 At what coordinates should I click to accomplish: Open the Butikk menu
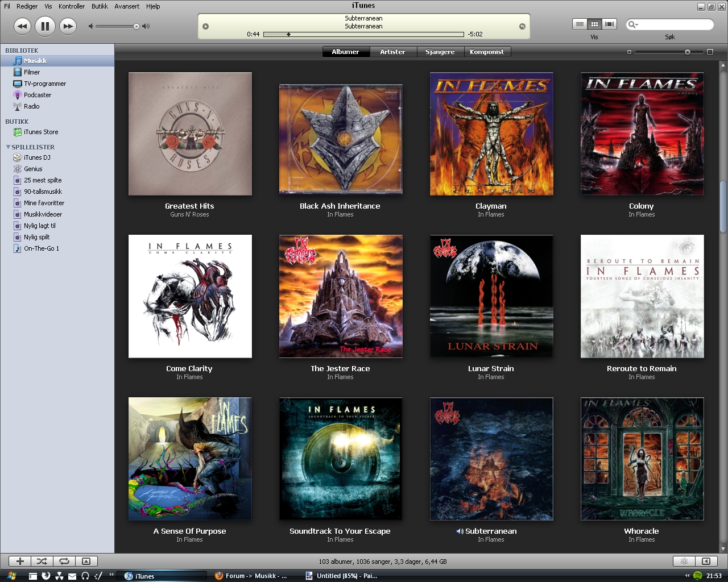click(100, 6)
